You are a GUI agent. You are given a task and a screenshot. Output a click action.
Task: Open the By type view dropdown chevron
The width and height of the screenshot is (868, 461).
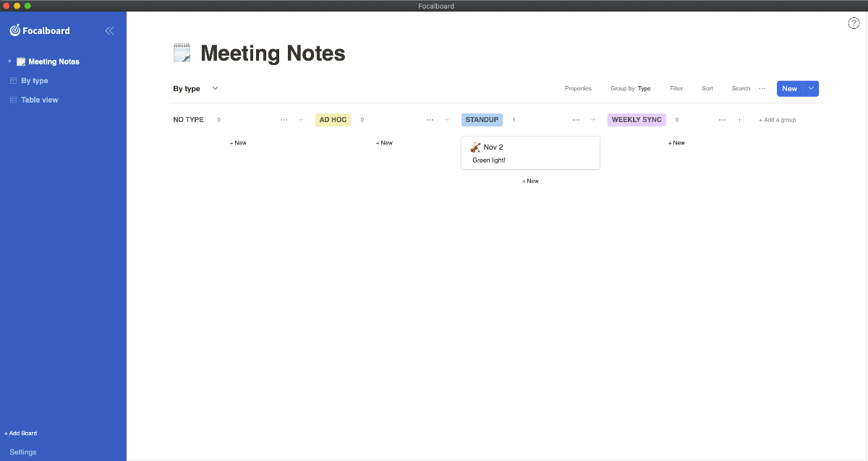pyautogui.click(x=215, y=88)
